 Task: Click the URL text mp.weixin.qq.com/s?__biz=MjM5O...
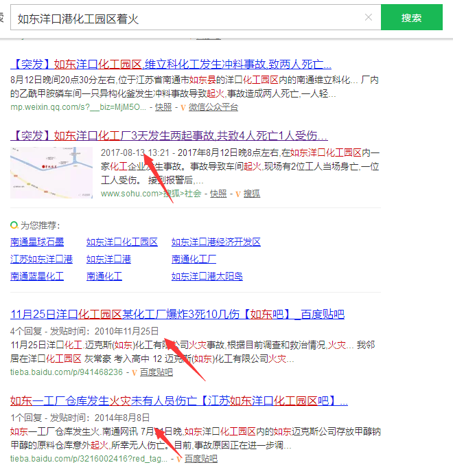coord(78,107)
